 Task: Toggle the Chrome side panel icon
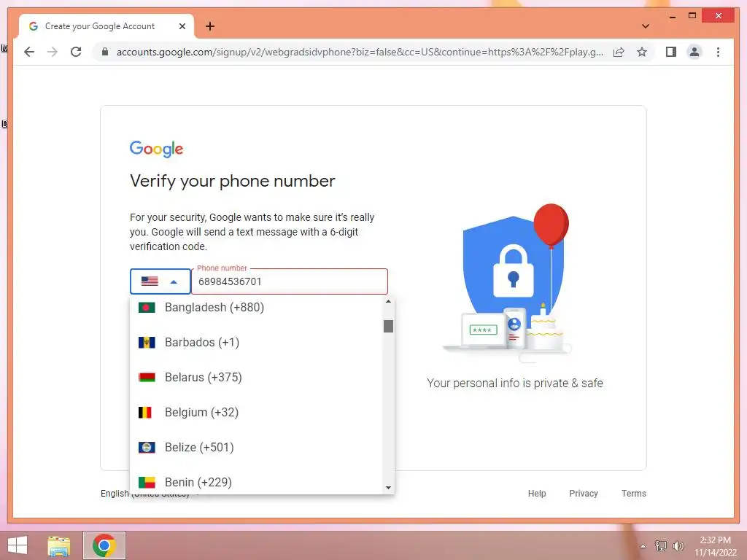(671, 52)
